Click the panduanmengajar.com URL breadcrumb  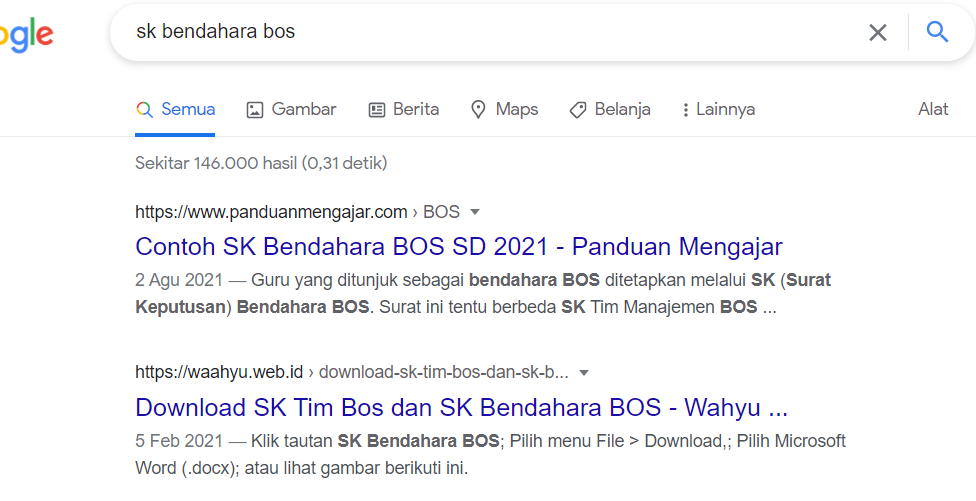[x=271, y=212]
